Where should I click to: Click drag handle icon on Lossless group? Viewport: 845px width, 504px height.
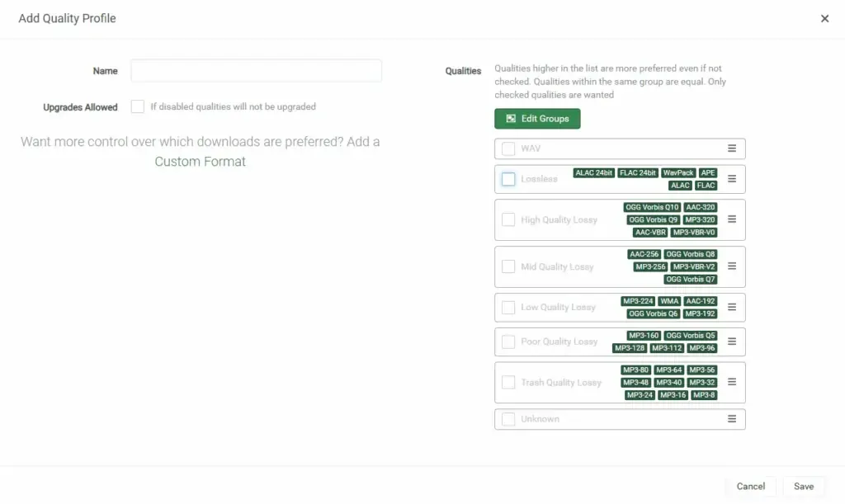tap(731, 179)
